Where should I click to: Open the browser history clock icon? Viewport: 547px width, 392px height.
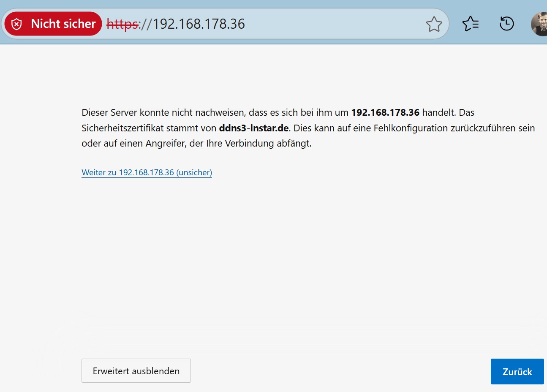pos(506,24)
